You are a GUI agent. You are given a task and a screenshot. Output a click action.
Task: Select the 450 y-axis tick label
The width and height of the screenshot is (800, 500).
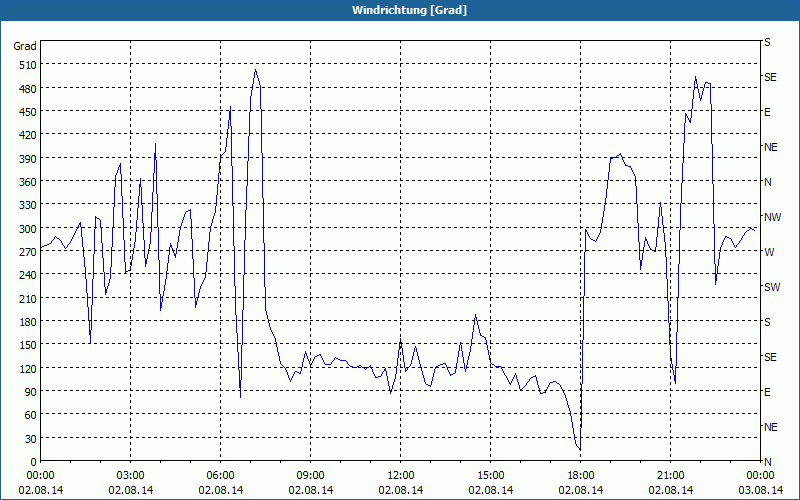(28, 112)
